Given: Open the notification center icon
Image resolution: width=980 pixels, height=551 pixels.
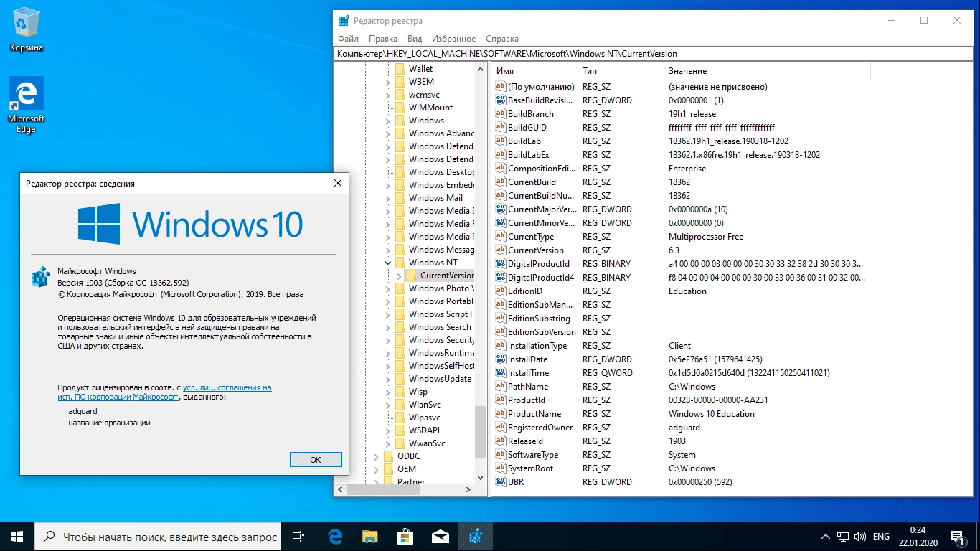Looking at the screenshot, I should 957,536.
